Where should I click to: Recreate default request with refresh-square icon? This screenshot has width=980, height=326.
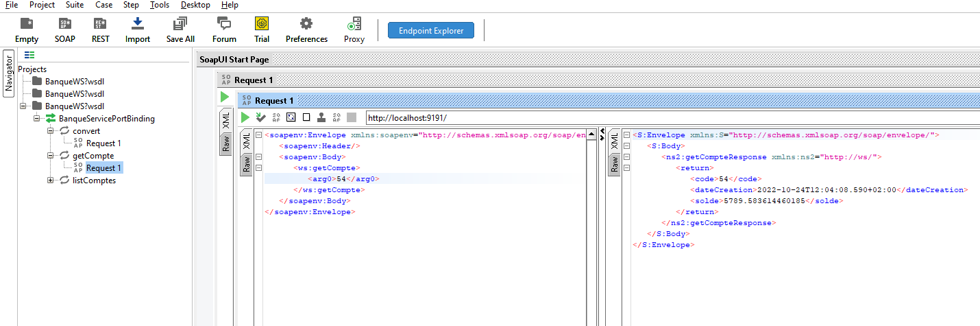pyautogui.click(x=291, y=117)
